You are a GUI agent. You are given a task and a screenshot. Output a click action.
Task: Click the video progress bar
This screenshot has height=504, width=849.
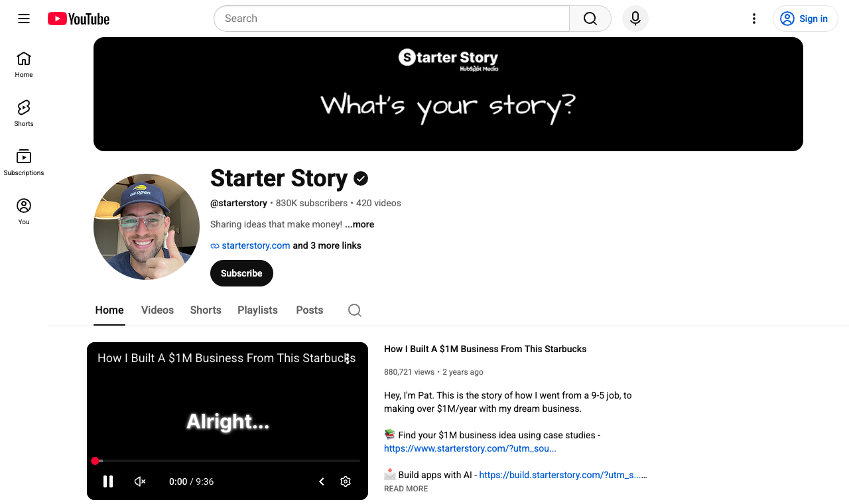[228, 461]
